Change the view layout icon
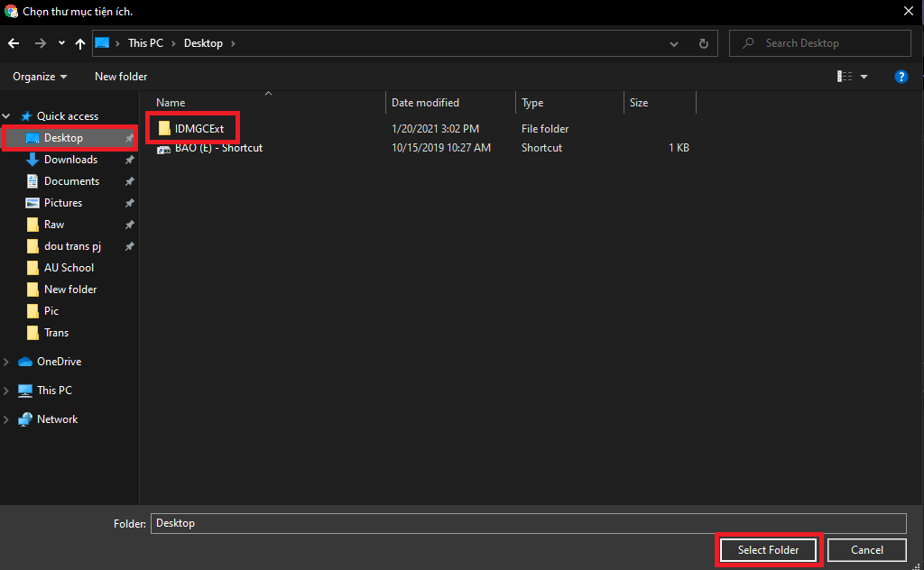This screenshot has width=924, height=570. 845,77
